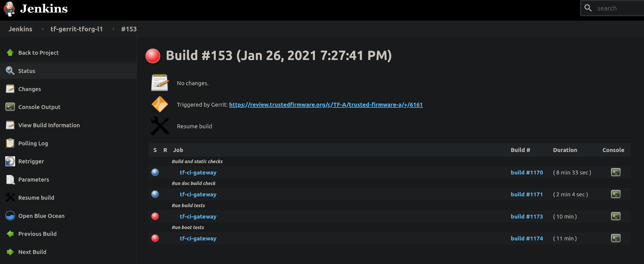Screen dimensions: 644x264
Task: Open build #1171 link
Action: coord(526,194)
